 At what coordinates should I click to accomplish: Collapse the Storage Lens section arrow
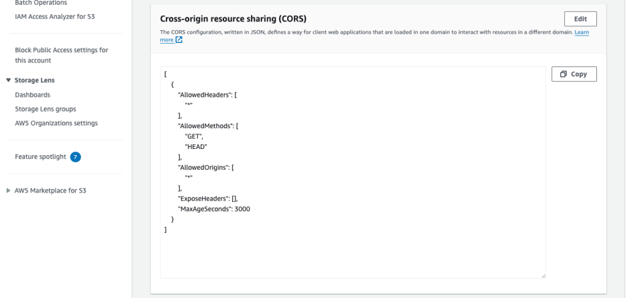pos(8,81)
